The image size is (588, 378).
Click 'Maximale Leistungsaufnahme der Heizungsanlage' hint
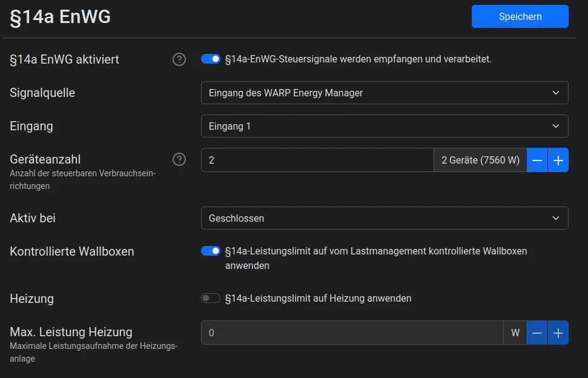[93, 352]
